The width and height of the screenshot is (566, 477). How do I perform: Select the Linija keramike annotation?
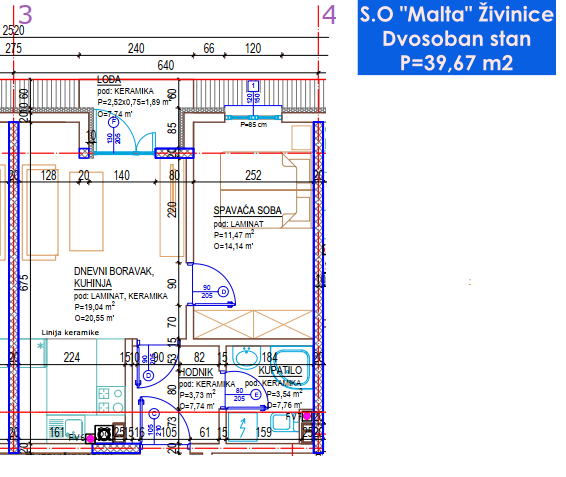pyautogui.click(x=70, y=333)
